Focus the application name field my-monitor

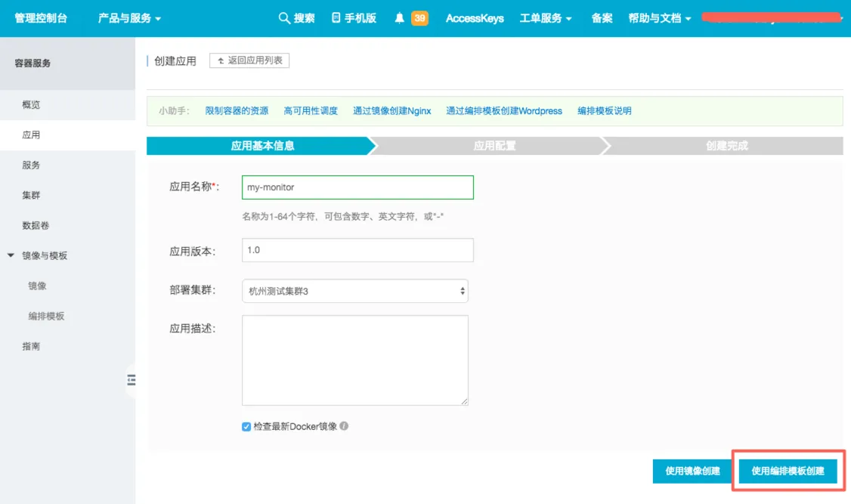(x=357, y=187)
